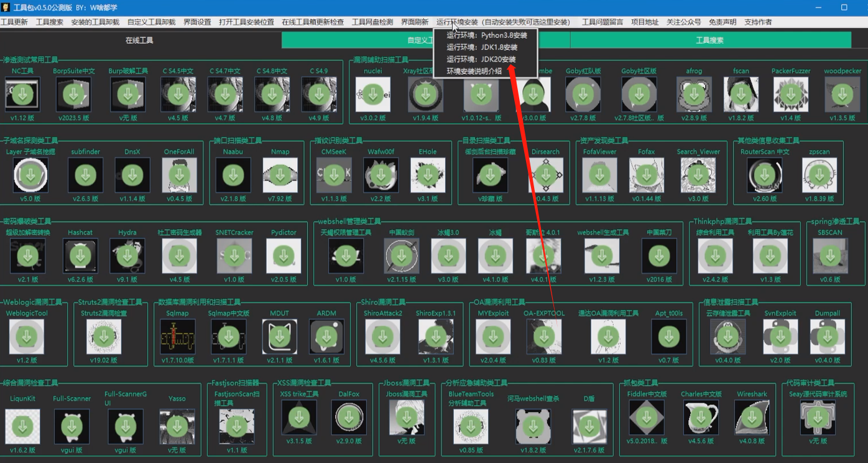The width and height of the screenshot is (868, 463).
Task: Select the Yasso tool icon
Action: (x=177, y=426)
